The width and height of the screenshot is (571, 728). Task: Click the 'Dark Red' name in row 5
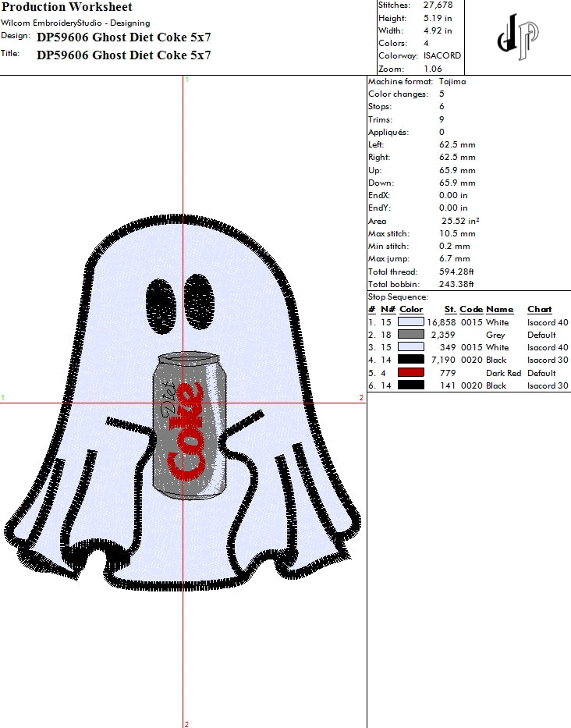click(504, 373)
